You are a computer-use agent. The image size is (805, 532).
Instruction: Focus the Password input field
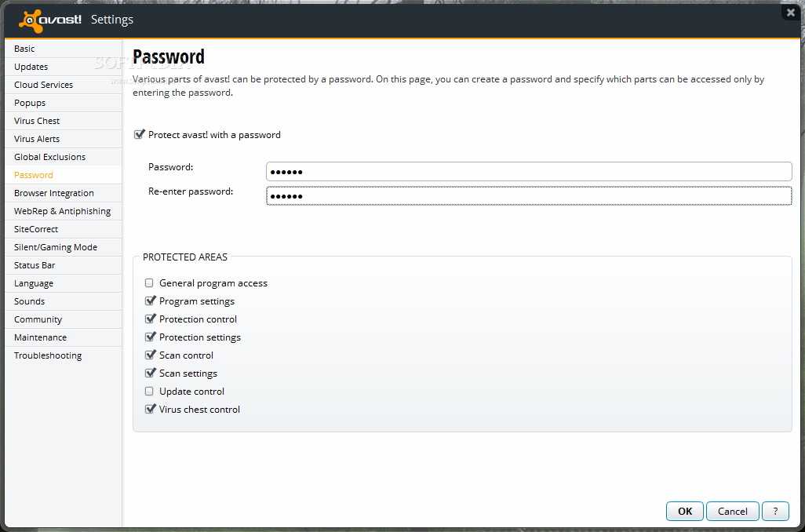529,172
